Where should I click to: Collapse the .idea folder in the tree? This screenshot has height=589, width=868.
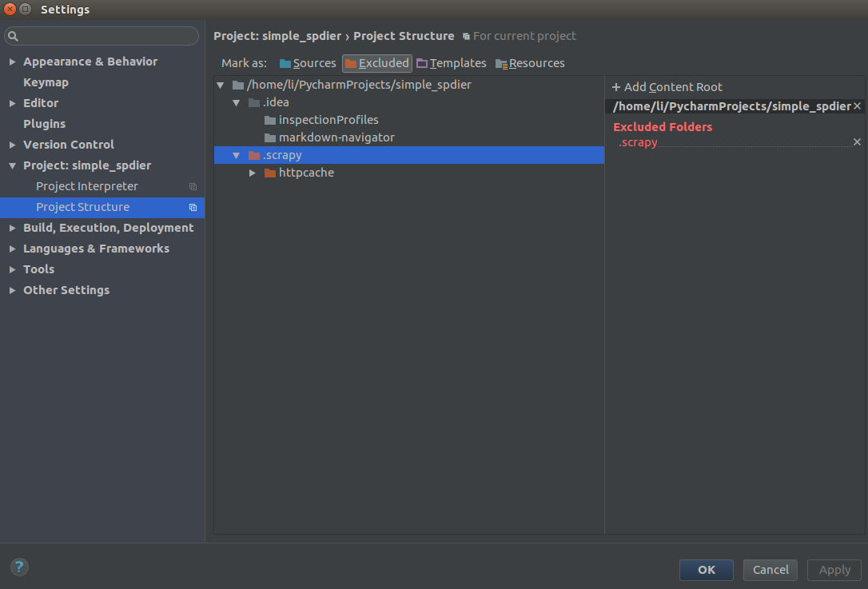[236, 102]
